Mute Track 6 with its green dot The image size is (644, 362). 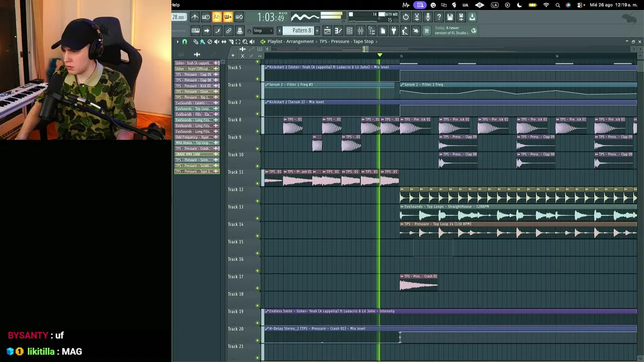[x=258, y=97]
